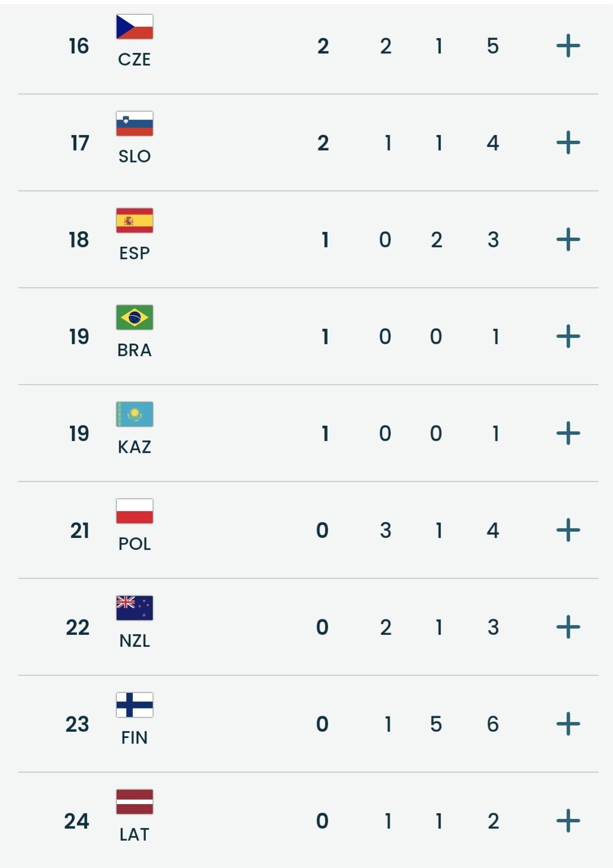The height and width of the screenshot is (868, 613).
Task: Click the Czech Republic flag icon
Action: point(134,27)
